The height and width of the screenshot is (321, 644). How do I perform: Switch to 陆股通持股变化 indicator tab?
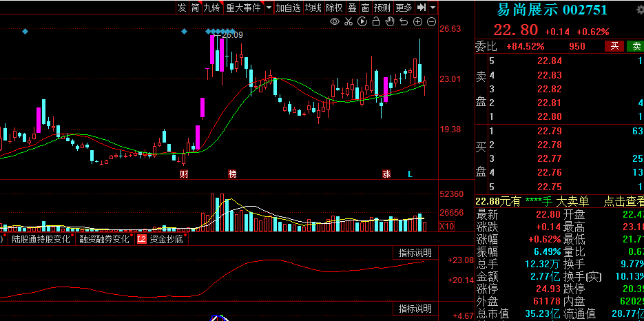click(x=41, y=239)
